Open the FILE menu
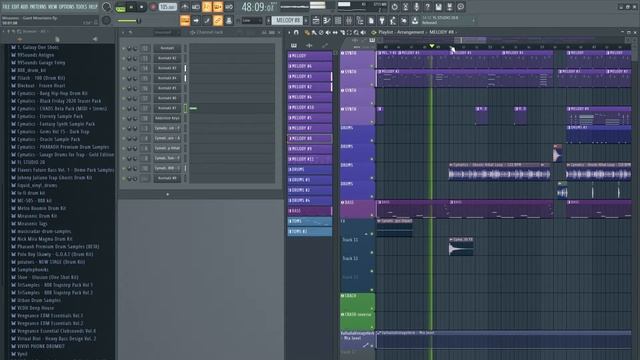The image size is (640, 360). tap(6, 7)
